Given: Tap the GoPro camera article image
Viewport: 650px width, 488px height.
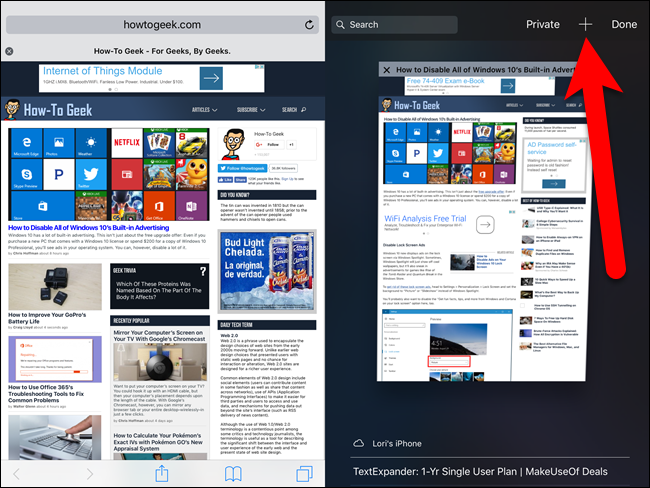Looking at the screenshot, I should coord(55,287).
